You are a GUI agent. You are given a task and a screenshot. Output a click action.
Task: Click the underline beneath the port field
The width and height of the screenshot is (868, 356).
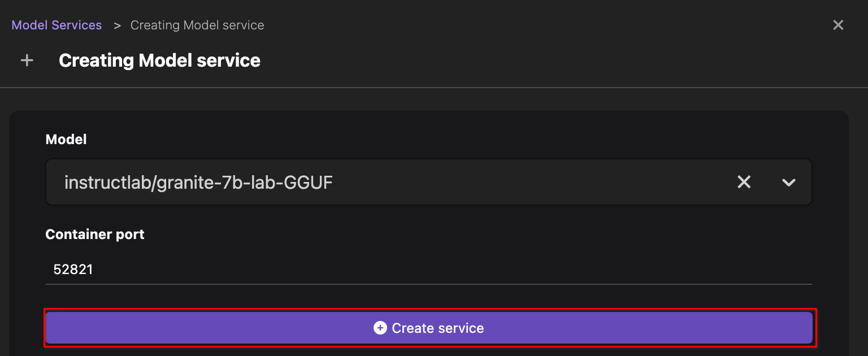click(428, 284)
